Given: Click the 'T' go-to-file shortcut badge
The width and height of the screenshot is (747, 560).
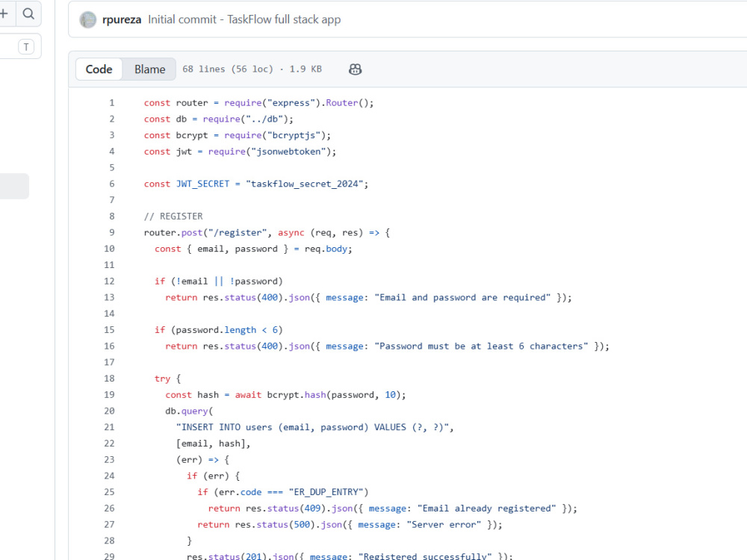Looking at the screenshot, I should pyautogui.click(x=26, y=46).
